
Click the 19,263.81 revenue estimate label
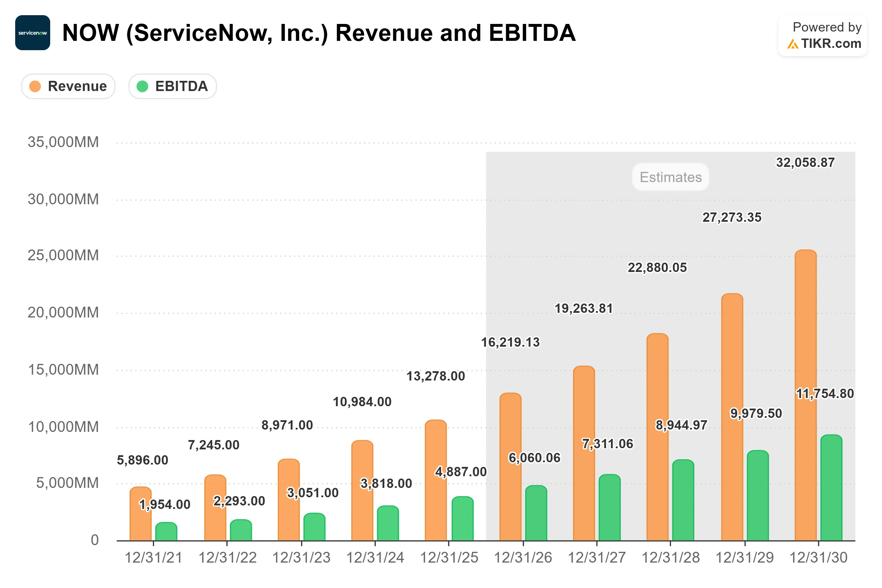(x=584, y=309)
